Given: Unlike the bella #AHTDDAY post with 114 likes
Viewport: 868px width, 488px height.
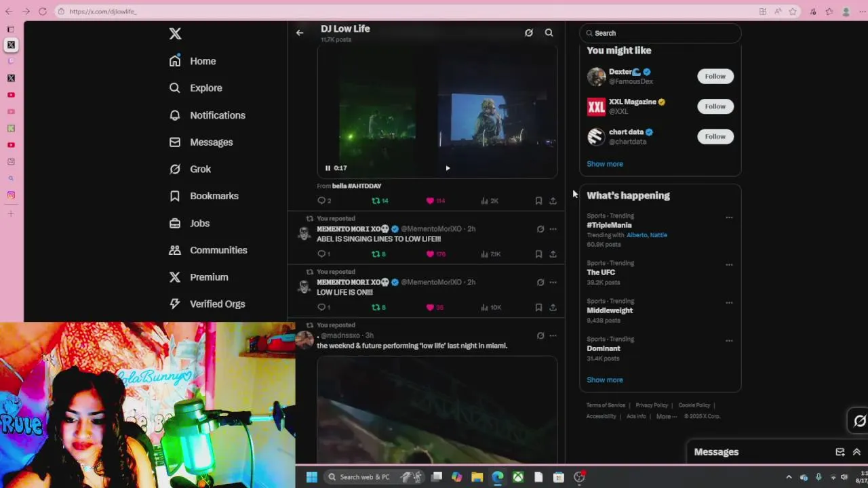Looking at the screenshot, I should point(430,201).
